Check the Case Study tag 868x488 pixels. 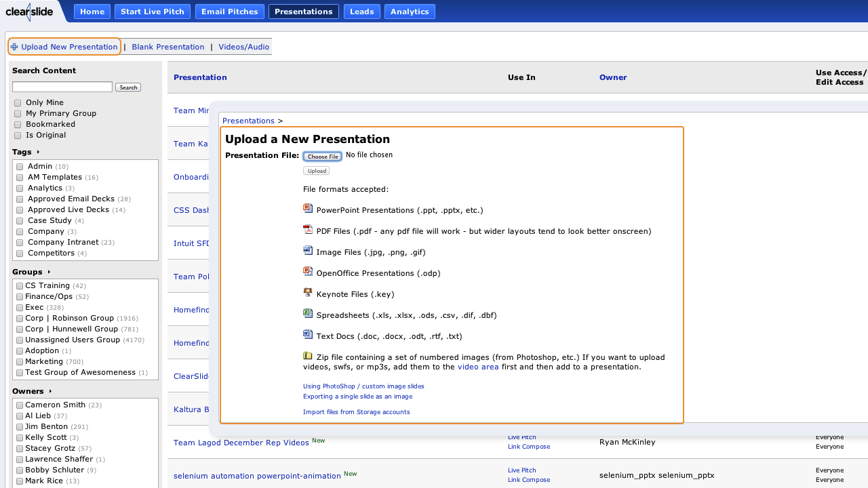(20, 221)
